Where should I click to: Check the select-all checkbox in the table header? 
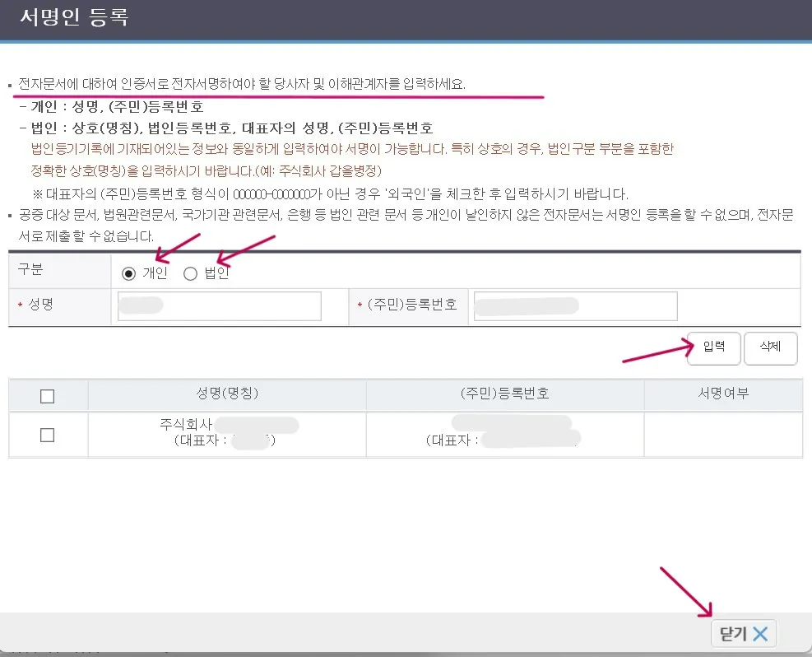tap(45, 395)
